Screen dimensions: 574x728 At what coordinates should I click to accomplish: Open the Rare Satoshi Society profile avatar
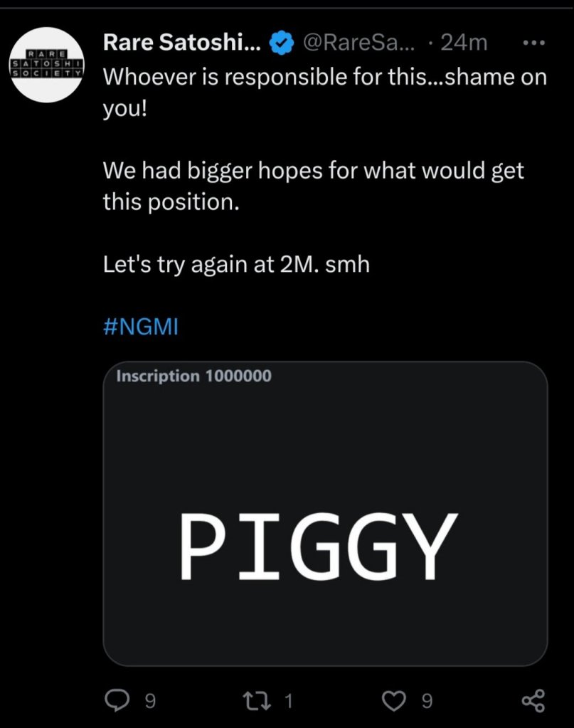pos(48,65)
